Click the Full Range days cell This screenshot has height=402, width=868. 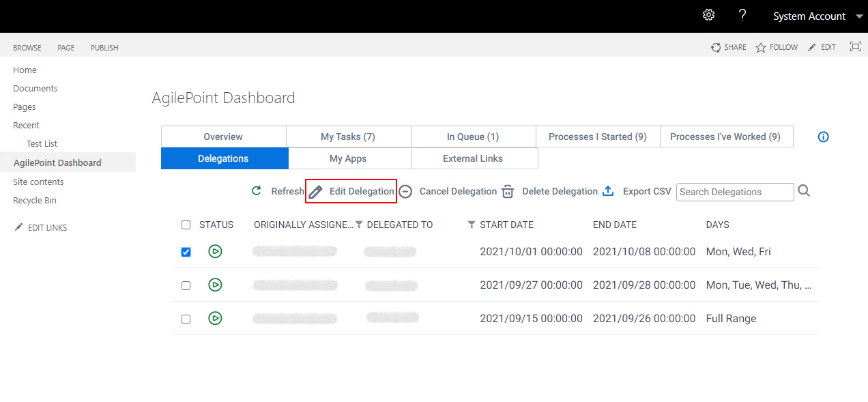(x=731, y=319)
